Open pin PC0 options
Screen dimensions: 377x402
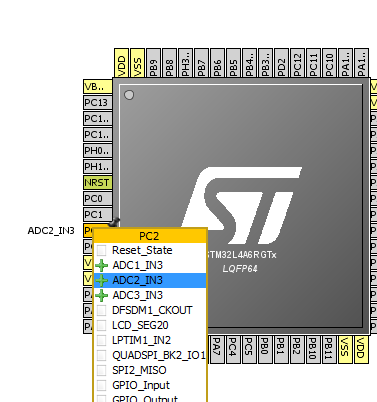tap(98, 199)
